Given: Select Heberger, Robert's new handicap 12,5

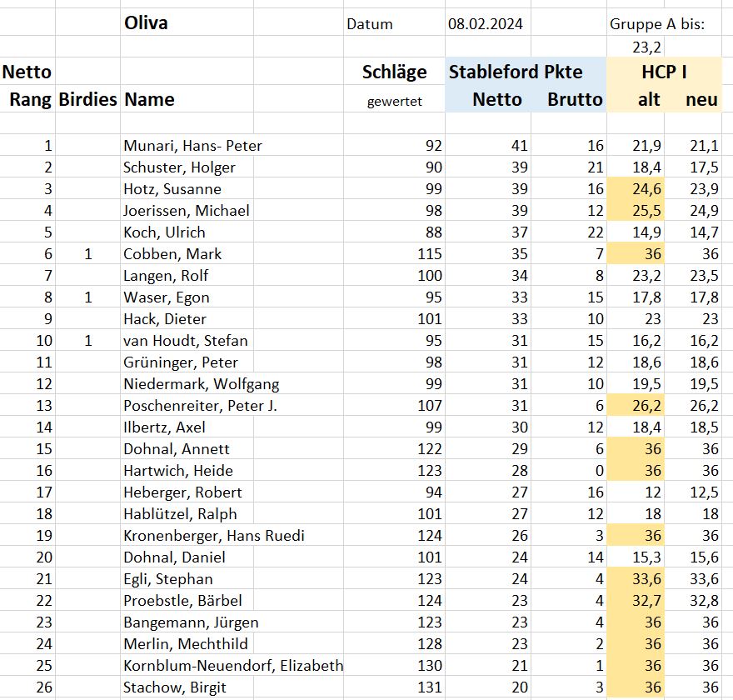Looking at the screenshot, I should point(704,492).
